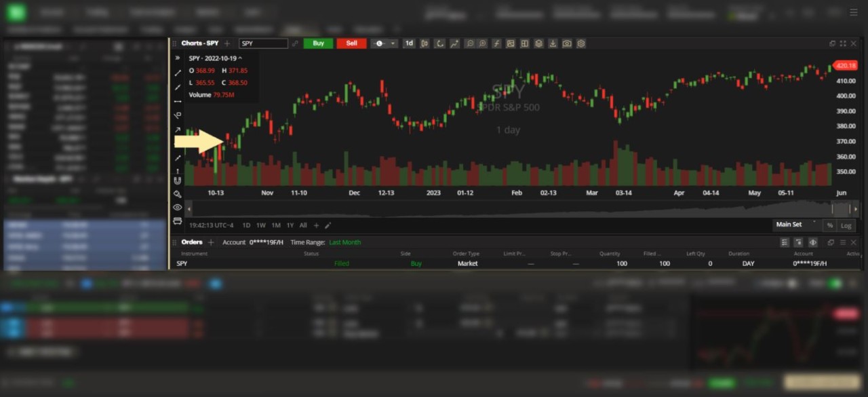Select the All range button

pos(303,225)
